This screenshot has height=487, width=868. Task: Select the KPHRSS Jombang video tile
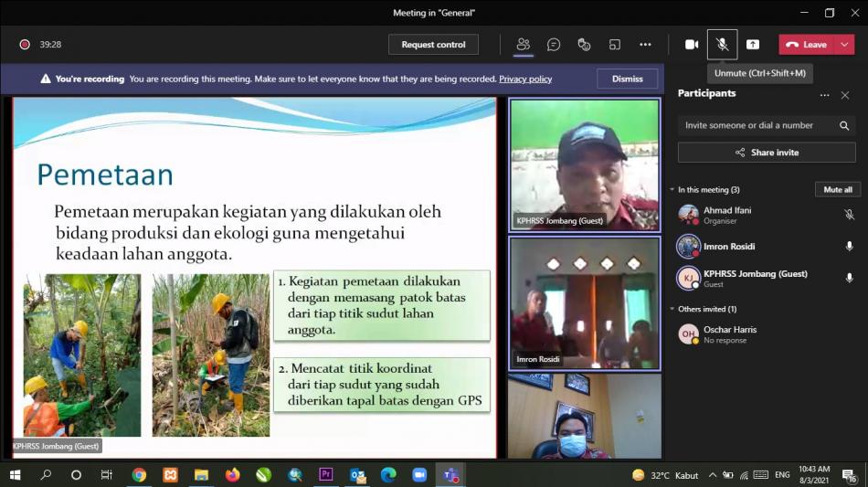click(585, 164)
